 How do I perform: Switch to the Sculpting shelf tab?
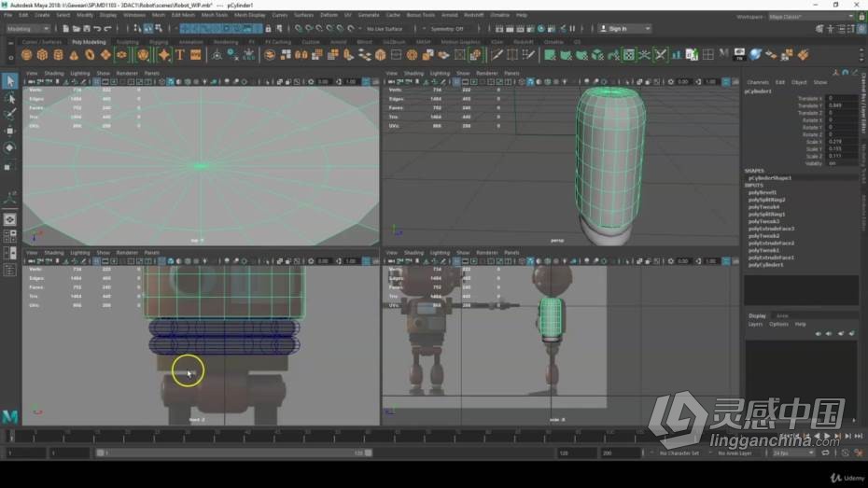click(x=127, y=42)
